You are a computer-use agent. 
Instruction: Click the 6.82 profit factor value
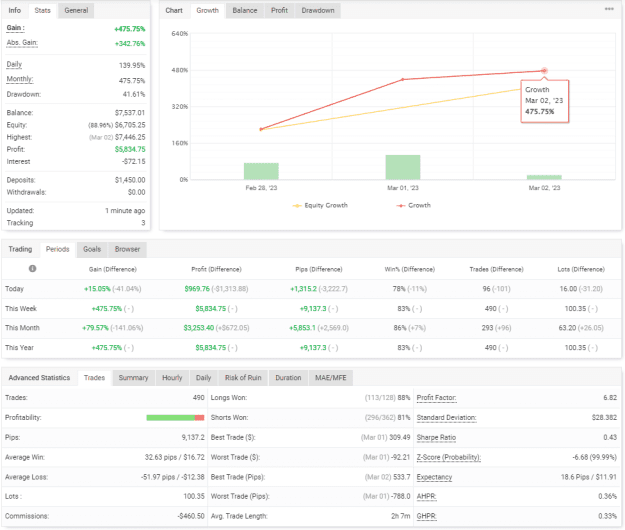point(610,398)
